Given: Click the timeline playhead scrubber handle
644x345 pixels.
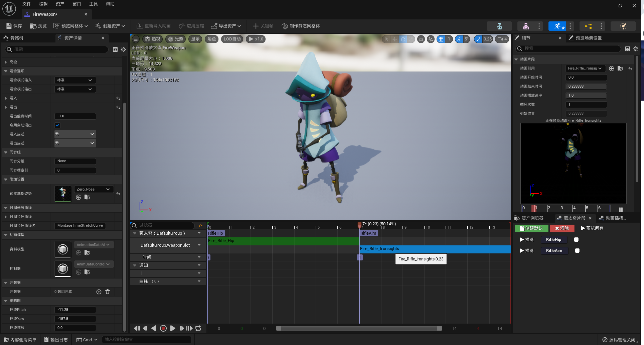Looking at the screenshot, I should [359, 225].
